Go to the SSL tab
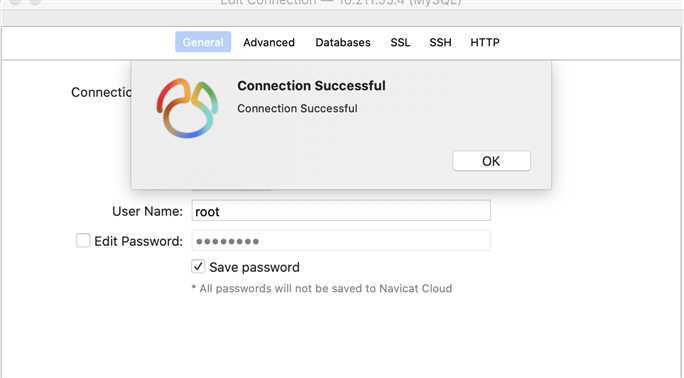 pos(400,42)
